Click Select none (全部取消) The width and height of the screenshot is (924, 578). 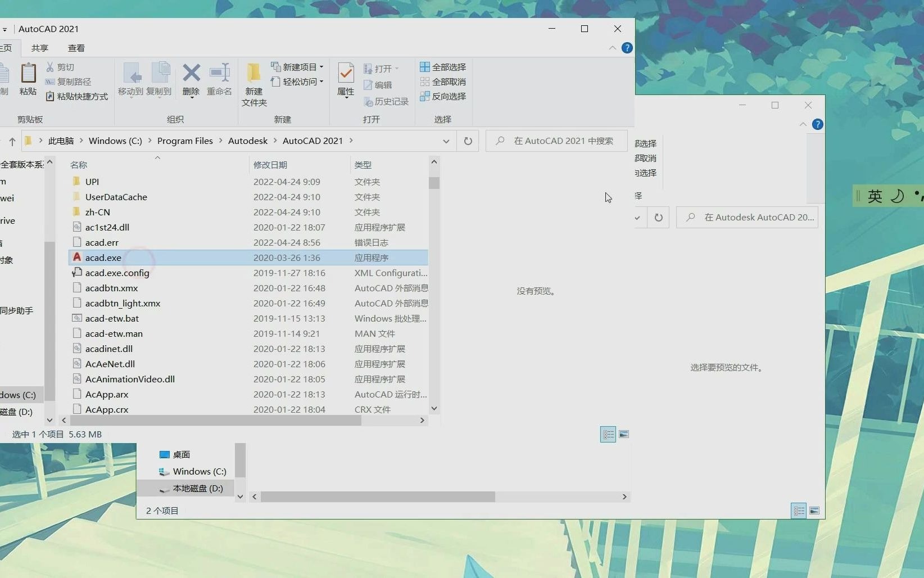[x=443, y=82]
